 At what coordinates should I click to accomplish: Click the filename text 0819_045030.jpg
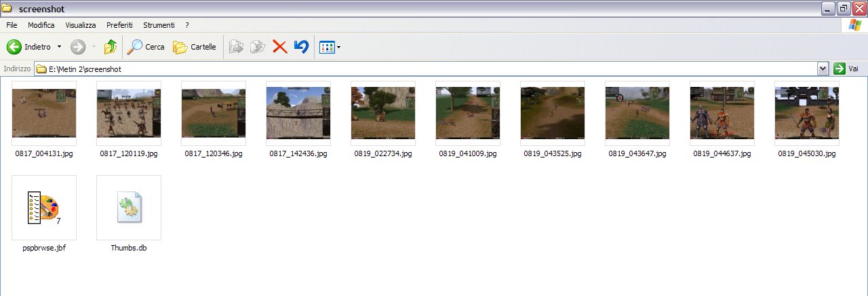tap(807, 154)
